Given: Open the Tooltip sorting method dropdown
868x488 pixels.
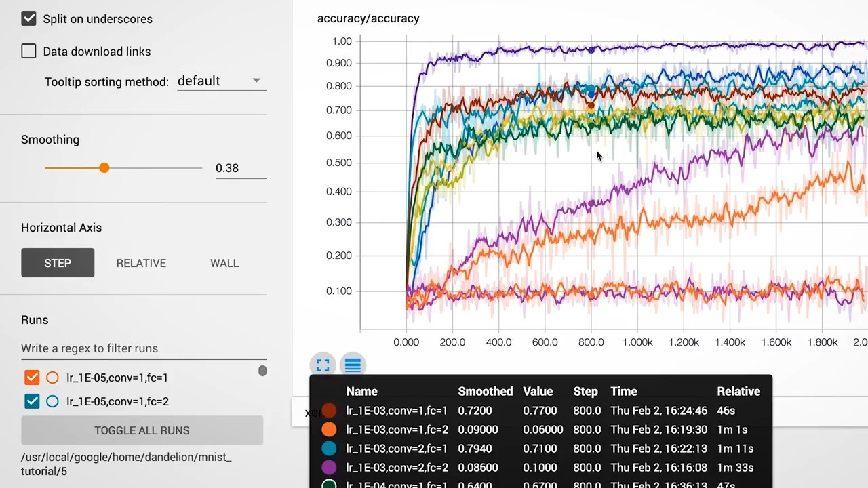Looking at the screenshot, I should pos(218,81).
